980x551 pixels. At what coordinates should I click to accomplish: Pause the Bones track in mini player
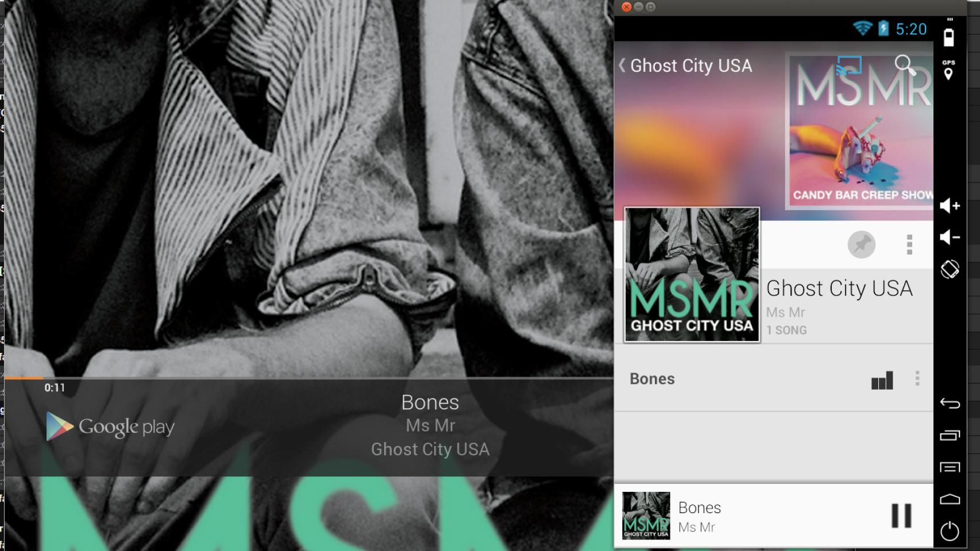click(x=901, y=515)
